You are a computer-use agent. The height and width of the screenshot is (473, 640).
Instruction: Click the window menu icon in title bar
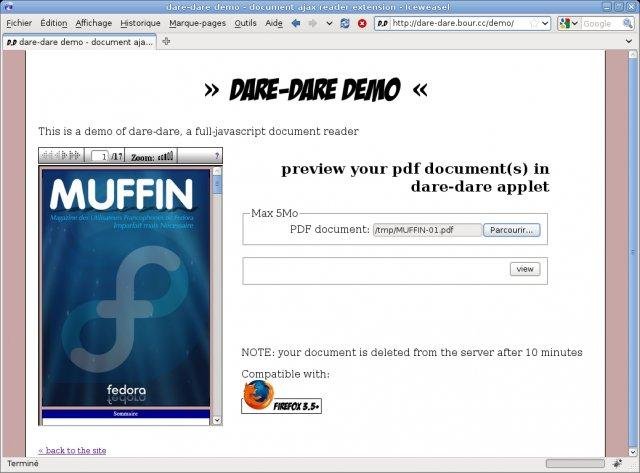point(7,6)
